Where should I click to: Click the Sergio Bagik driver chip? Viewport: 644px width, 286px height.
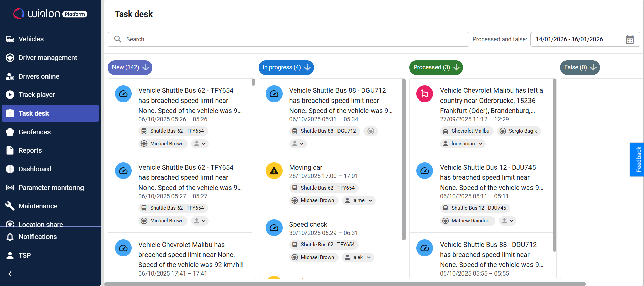[519, 131]
